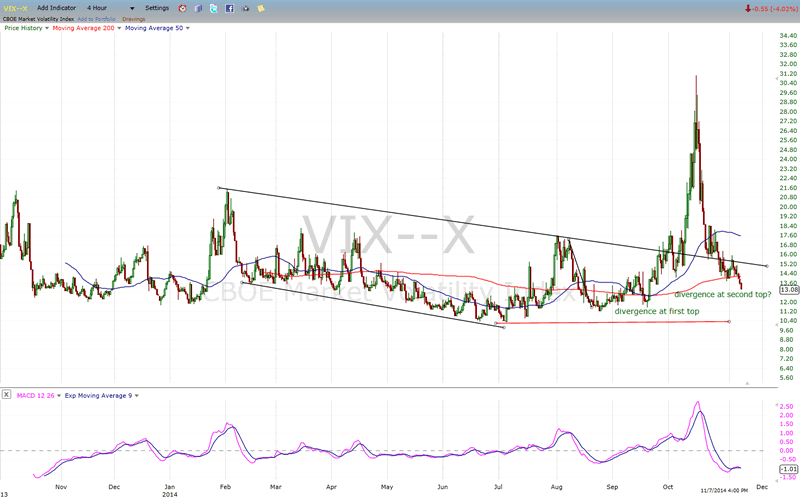The image size is (800, 498).
Task: Click 'divergence at second top?' annotation
Action: pos(722,294)
